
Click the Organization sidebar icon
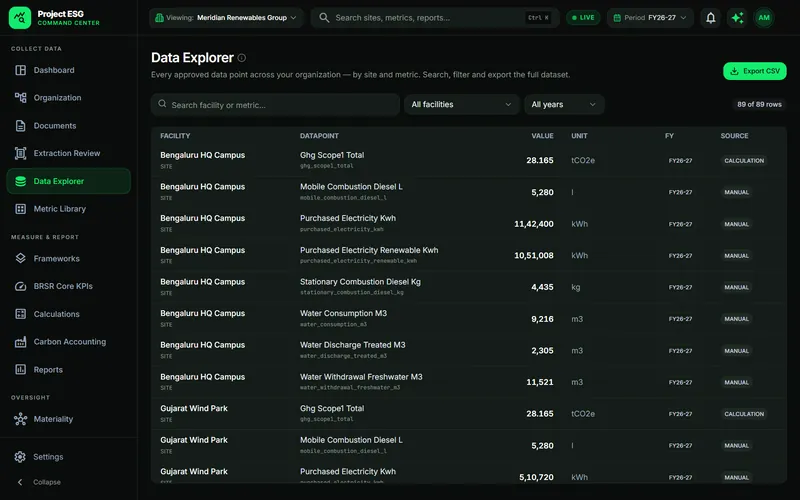[x=20, y=98]
